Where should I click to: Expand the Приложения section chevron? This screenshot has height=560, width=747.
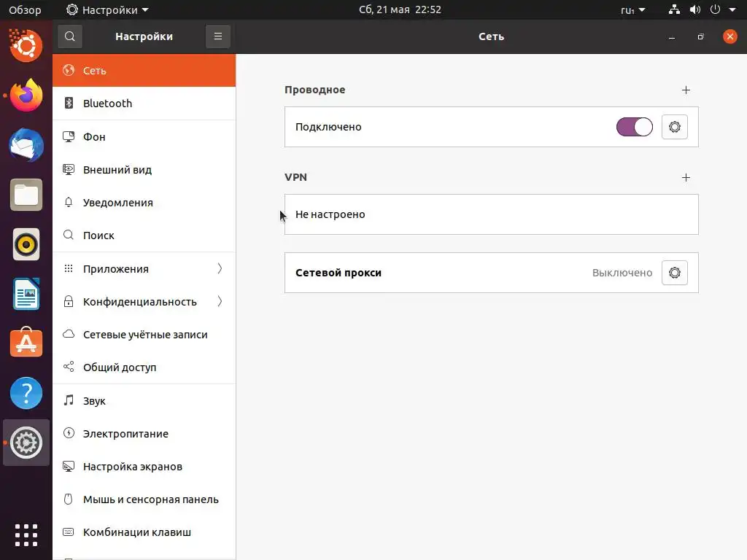pyautogui.click(x=220, y=268)
